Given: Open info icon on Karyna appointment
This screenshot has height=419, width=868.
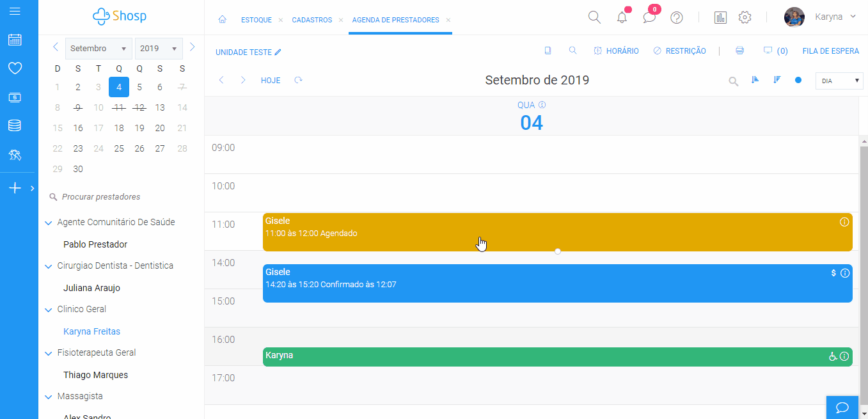Looking at the screenshot, I should 844,356.
